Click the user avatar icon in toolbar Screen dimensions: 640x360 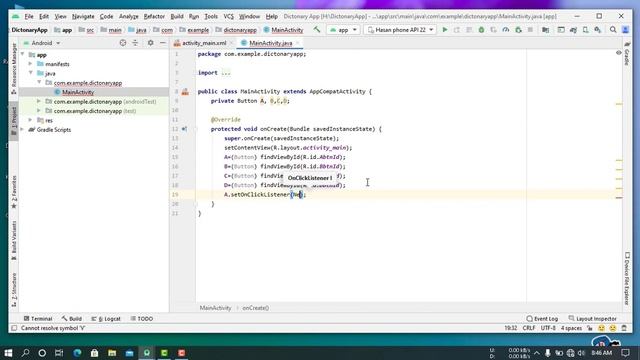(625, 30)
